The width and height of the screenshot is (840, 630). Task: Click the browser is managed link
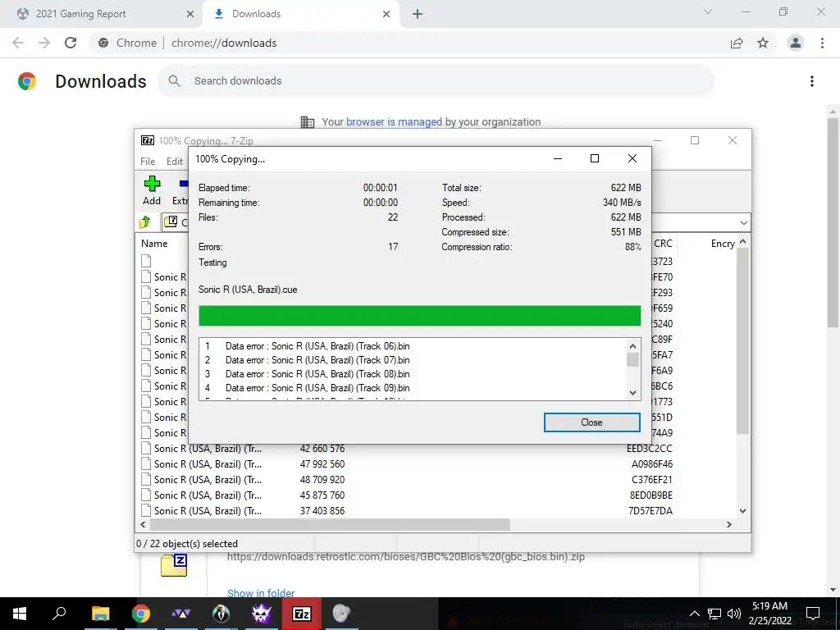pyautogui.click(x=394, y=121)
